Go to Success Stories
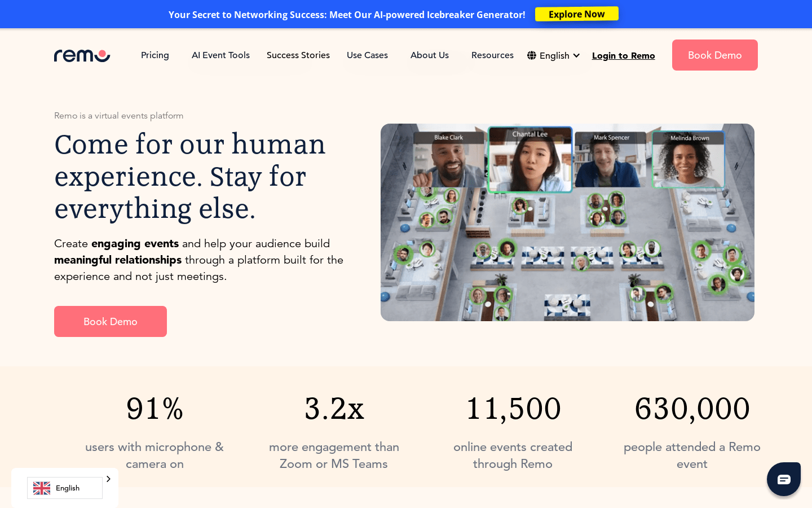The width and height of the screenshot is (812, 508). click(x=298, y=55)
